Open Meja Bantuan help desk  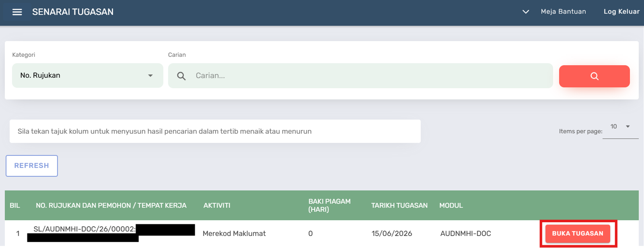click(x=563, y=12)
